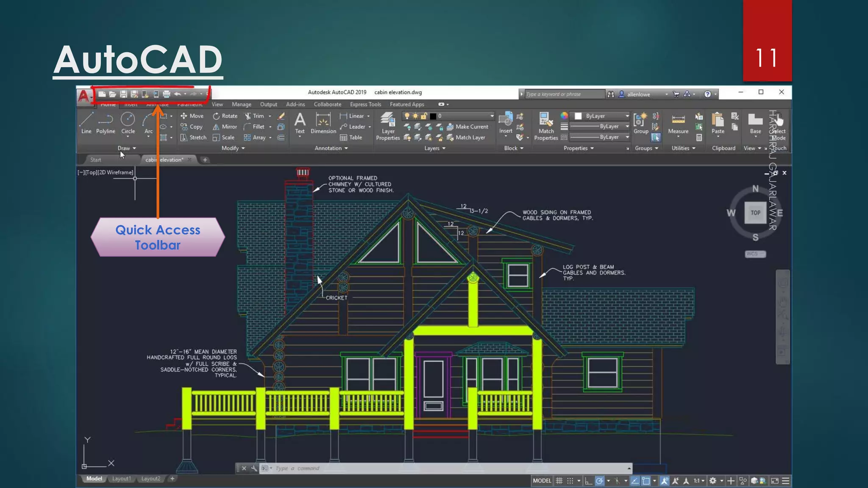Toggle MODEL space button in status bar

coord(542,481)
